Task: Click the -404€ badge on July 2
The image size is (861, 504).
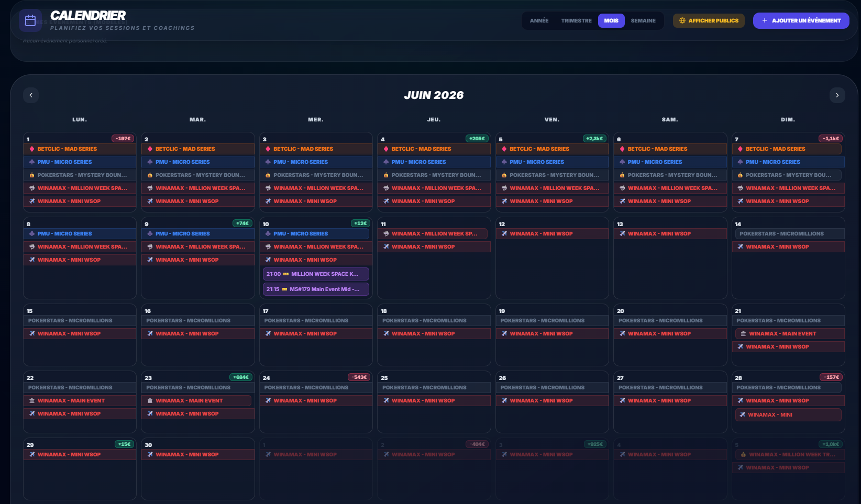Action: (477, 444)
